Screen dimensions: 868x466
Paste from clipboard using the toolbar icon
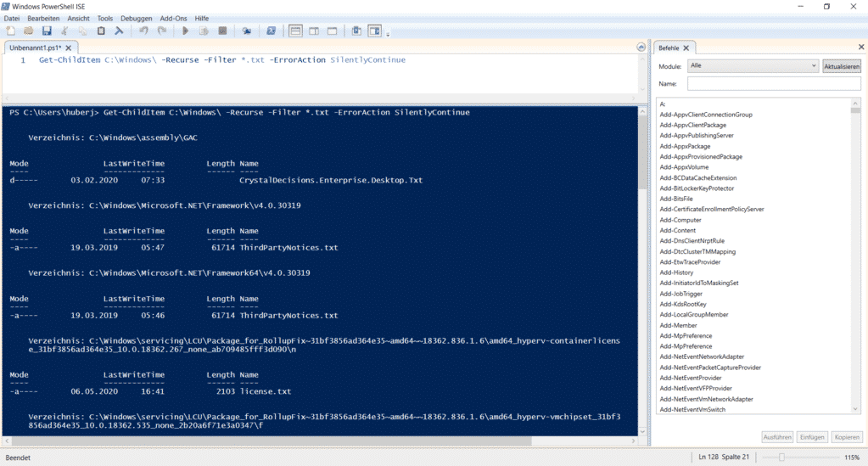click(101, 31)
